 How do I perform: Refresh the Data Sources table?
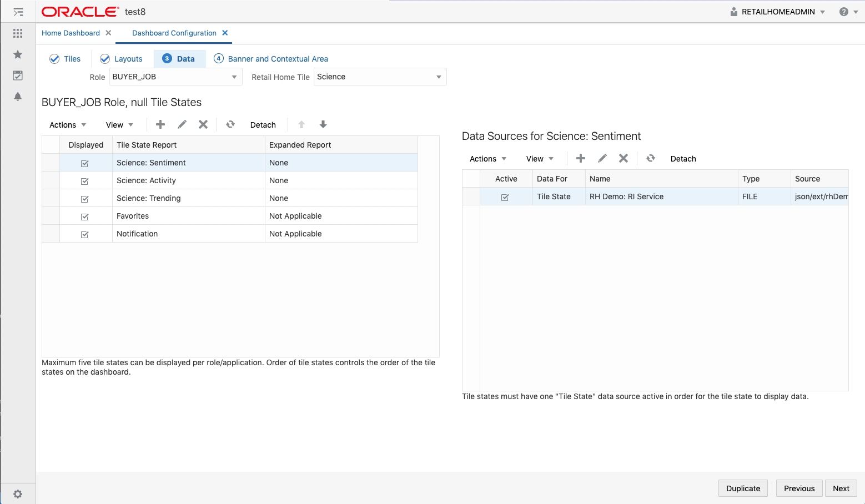click(x=650, y=158)
